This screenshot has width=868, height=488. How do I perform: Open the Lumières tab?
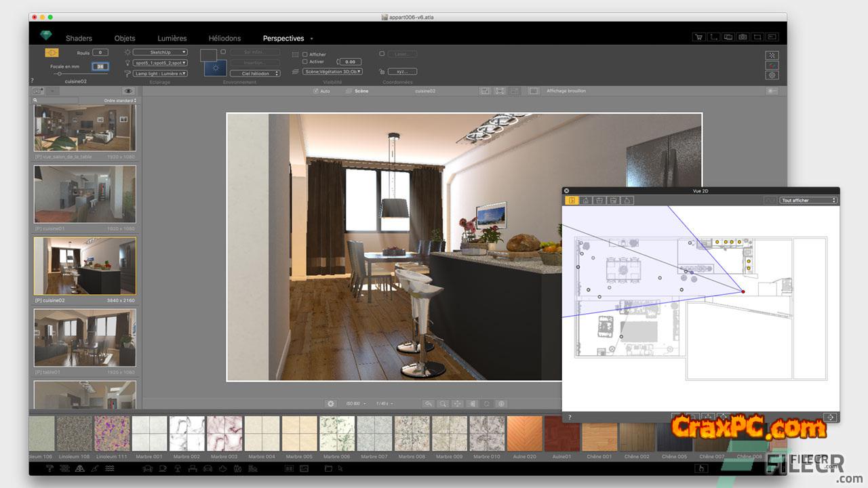[172, 39]
